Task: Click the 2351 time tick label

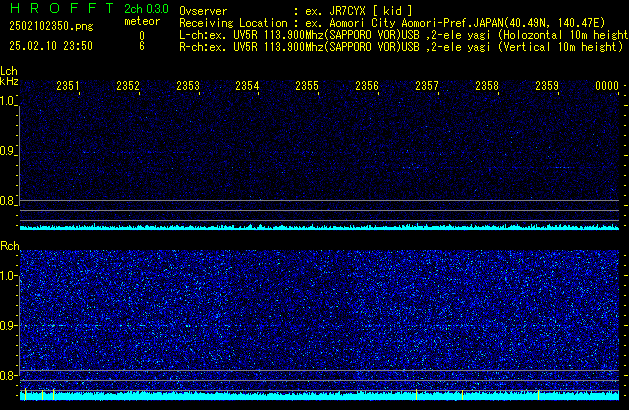Action: pos(68,86)
